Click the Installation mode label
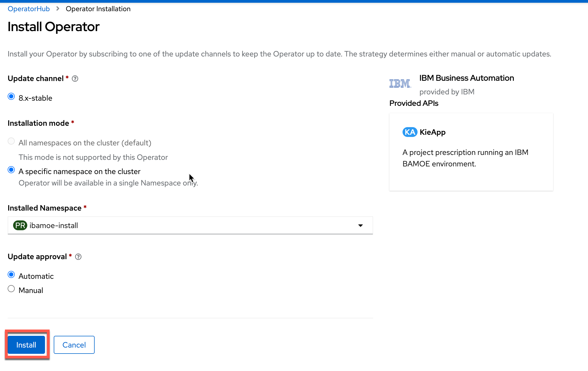Screen dimensions: 588x371 38,123
